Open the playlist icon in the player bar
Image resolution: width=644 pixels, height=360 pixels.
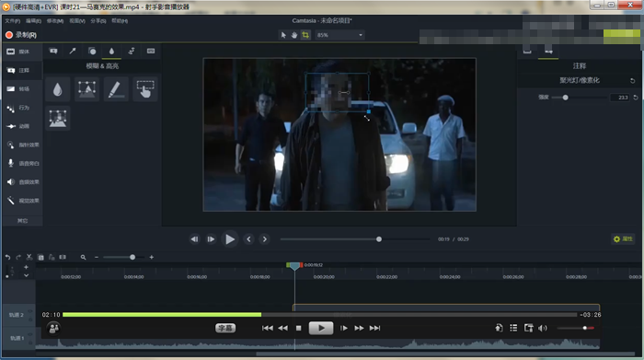(x=513, y=328)
